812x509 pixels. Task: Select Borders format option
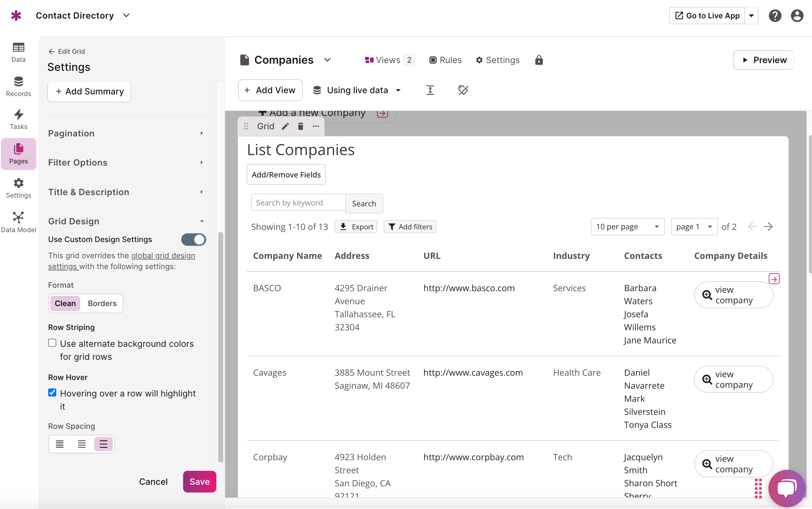[102, 303]
